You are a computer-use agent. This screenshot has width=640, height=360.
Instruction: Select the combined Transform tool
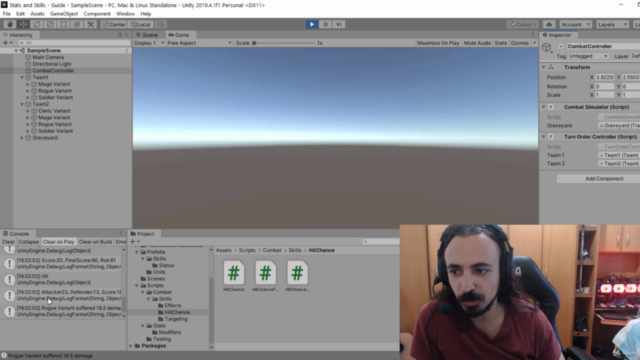pos(77,24)
